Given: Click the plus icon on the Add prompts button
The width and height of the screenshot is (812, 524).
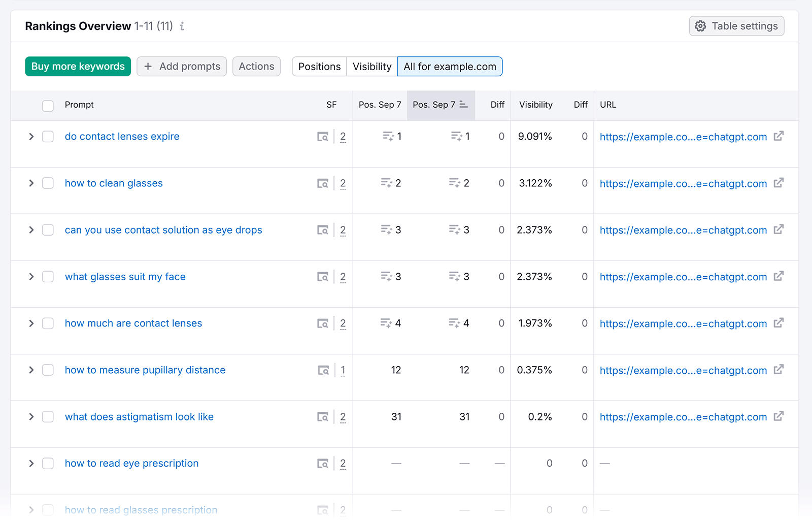Looking at the screenshot, I should (148, 66).
